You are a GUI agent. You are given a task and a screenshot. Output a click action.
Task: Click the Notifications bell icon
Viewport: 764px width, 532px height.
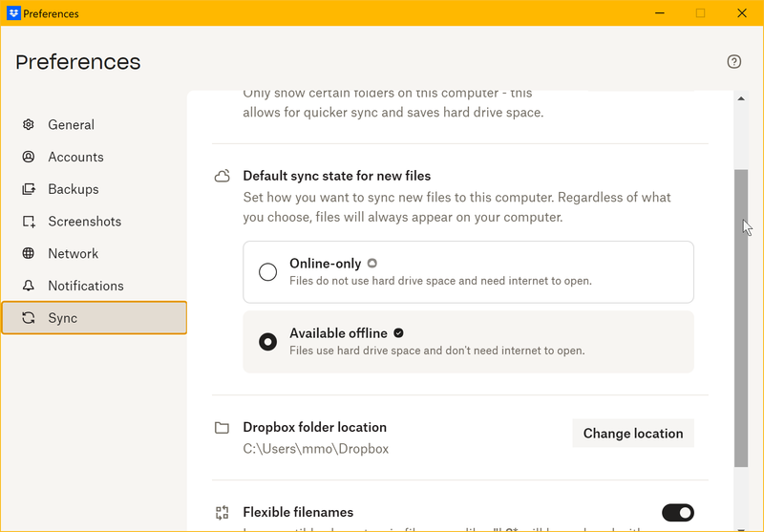[x=29, y=286]
